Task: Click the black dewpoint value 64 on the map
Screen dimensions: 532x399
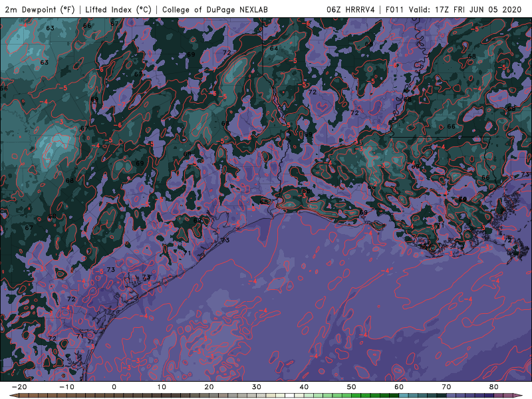Action: [274, 49]
